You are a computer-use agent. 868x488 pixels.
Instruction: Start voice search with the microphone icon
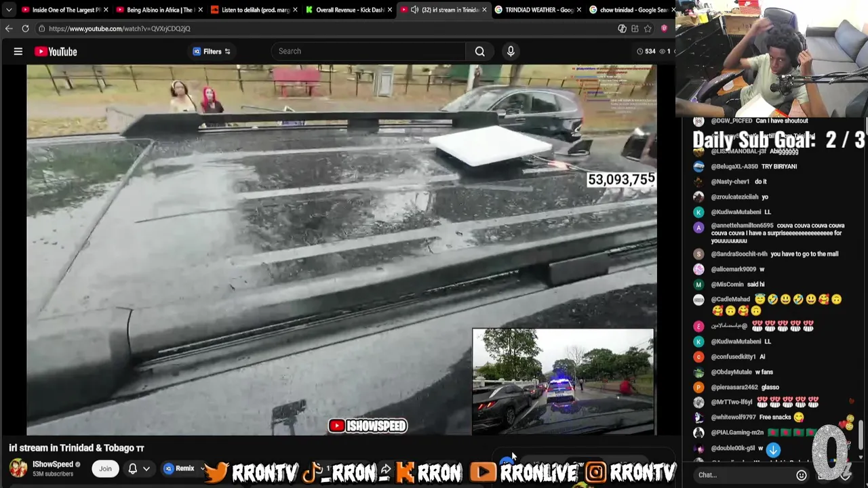511,52
